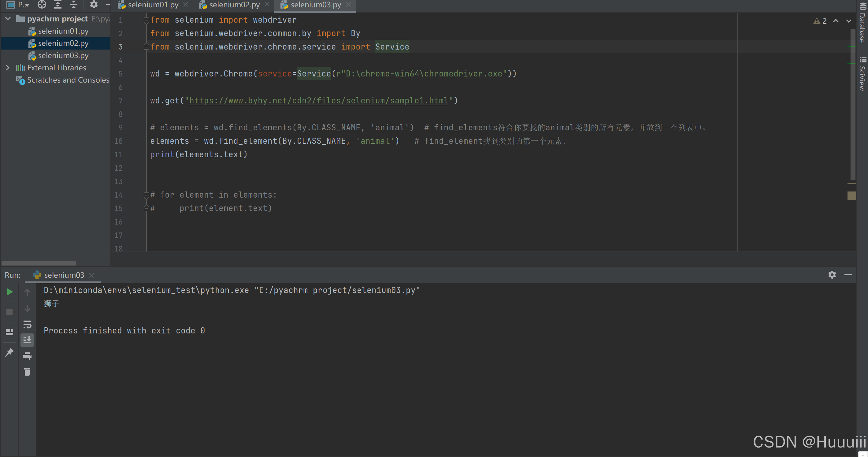Switch to selenium01.py editor tab
Image resolution: width=868 pixels, height=457 pixels.
pyautogui.click(x=153, y=5)
